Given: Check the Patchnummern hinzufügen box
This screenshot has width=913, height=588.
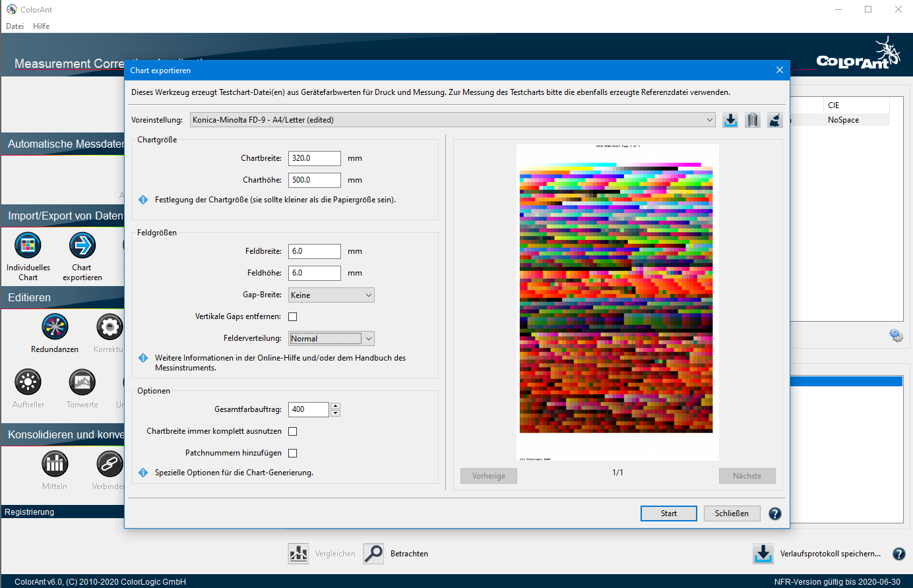Looking at the screenshot, I should tap(293, 454).
